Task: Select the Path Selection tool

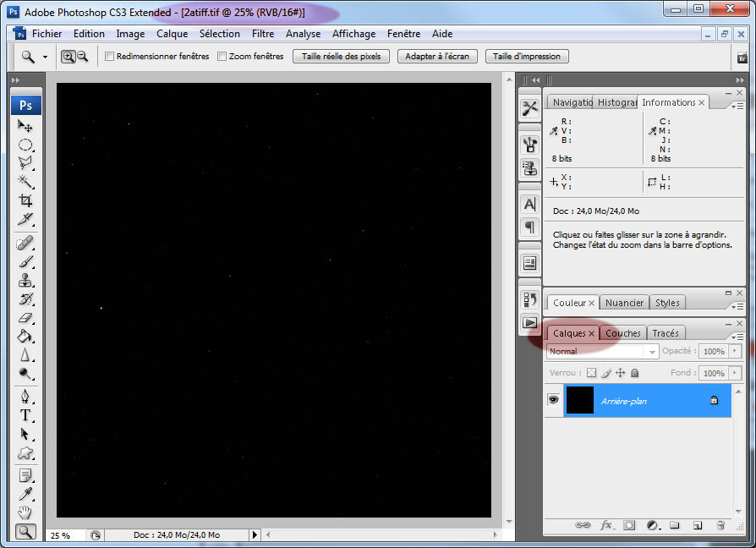Action: [25, 434]
